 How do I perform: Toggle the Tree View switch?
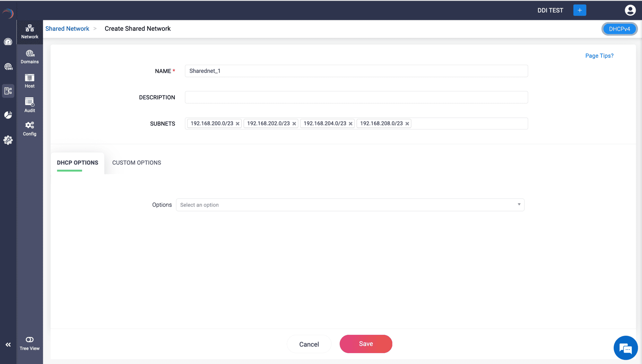click(30, 340)
